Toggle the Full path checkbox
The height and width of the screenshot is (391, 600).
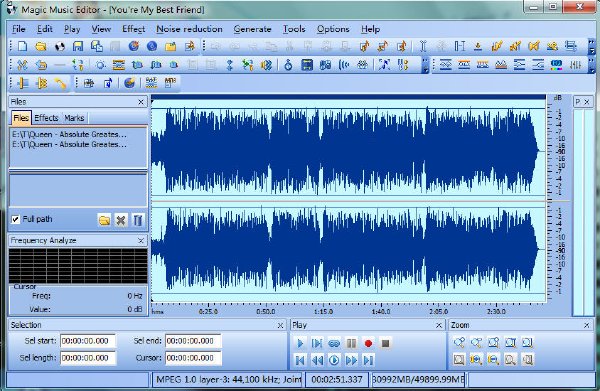click(15, 219)
